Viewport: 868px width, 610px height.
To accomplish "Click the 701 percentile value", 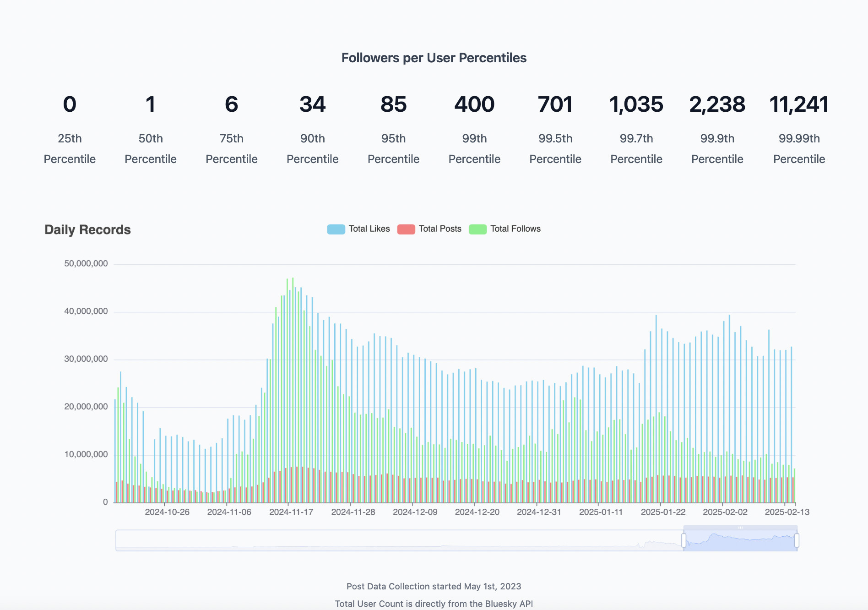I will pyautogui.click(x=555, y=104).
